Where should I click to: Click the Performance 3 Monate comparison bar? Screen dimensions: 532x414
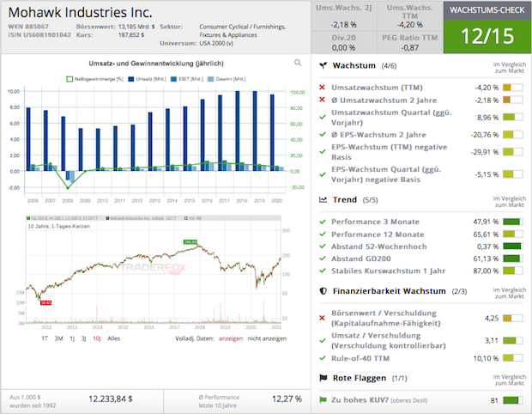point(512,222)
